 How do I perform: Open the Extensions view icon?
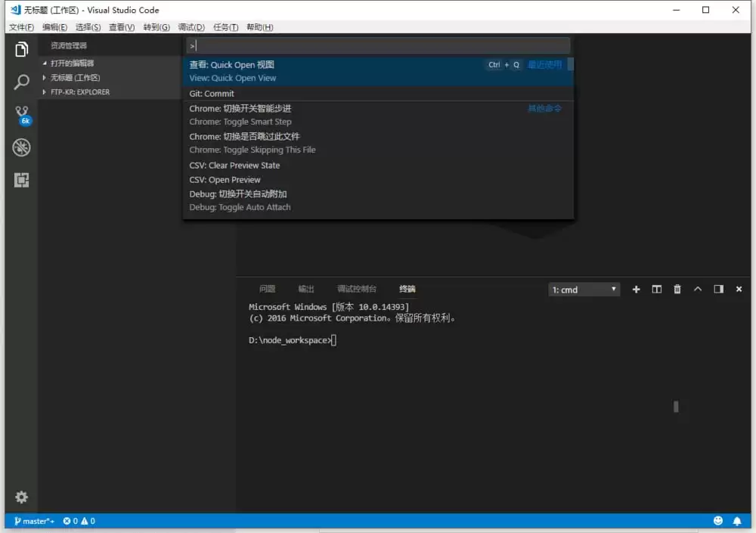click(x=20, y=180)
